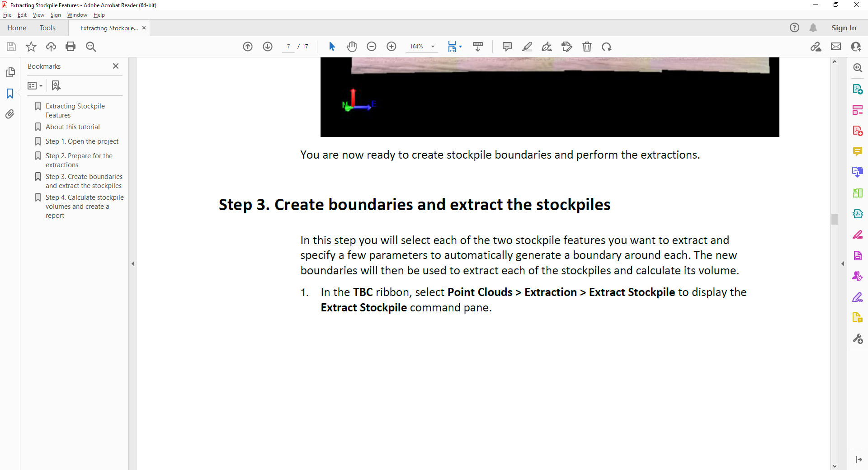Close the Bookmarks panel

click(x=116, y=66)
